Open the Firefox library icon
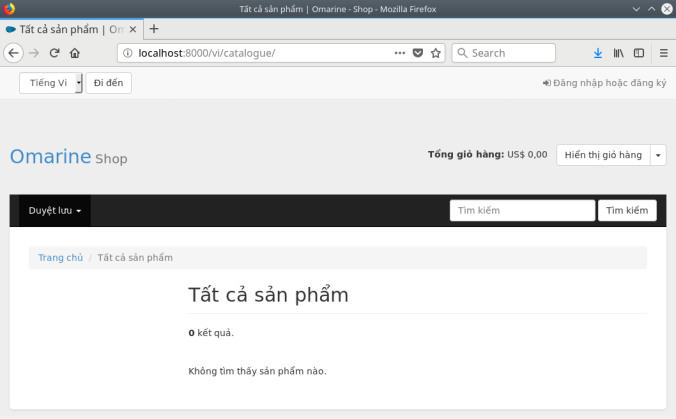Image resolution: width=676 pixels, height=419 pixels. click(x=619, y=53)
